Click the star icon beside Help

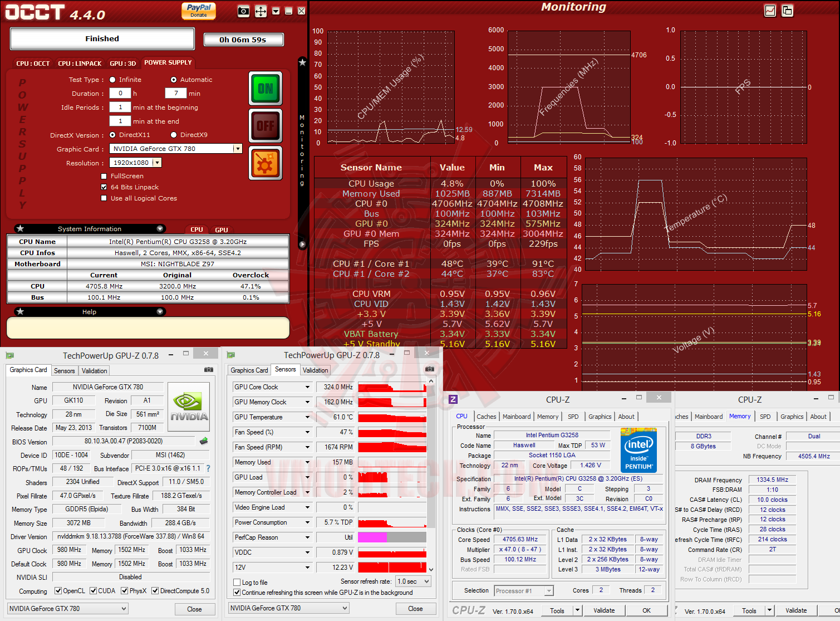(21, 311)
